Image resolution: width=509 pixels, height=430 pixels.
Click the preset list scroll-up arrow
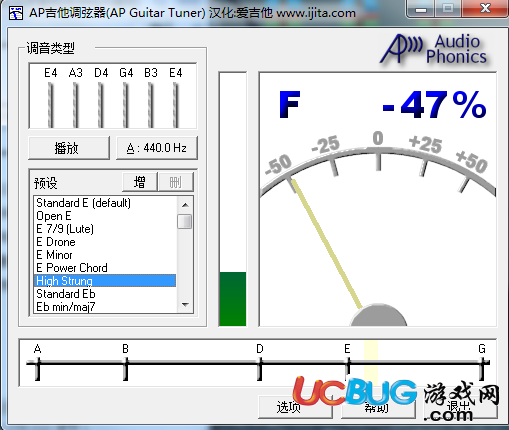coord(185,205)
